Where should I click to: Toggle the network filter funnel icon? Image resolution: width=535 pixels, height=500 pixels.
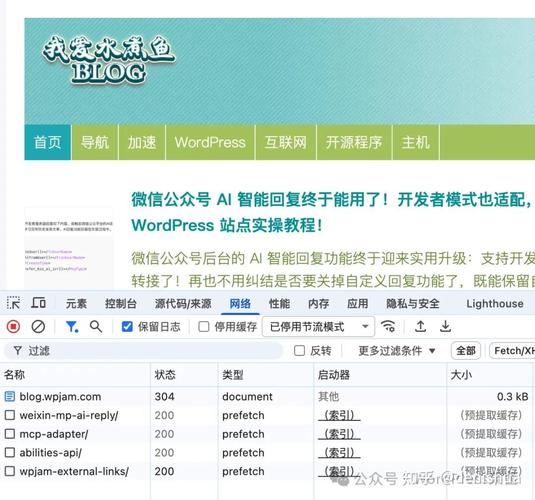pos(72,327)
